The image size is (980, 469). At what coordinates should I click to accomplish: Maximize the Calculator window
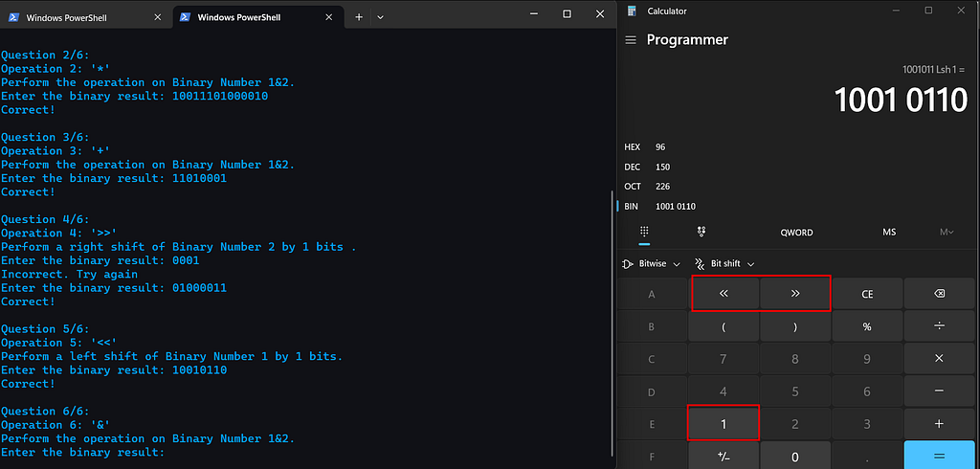(x=928, y=10)
